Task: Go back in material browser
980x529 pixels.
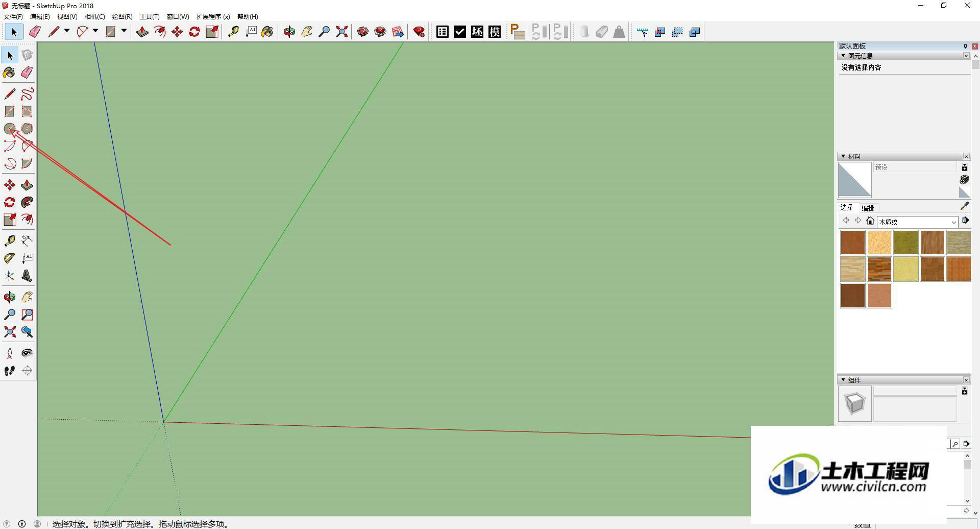Action: 846,221
